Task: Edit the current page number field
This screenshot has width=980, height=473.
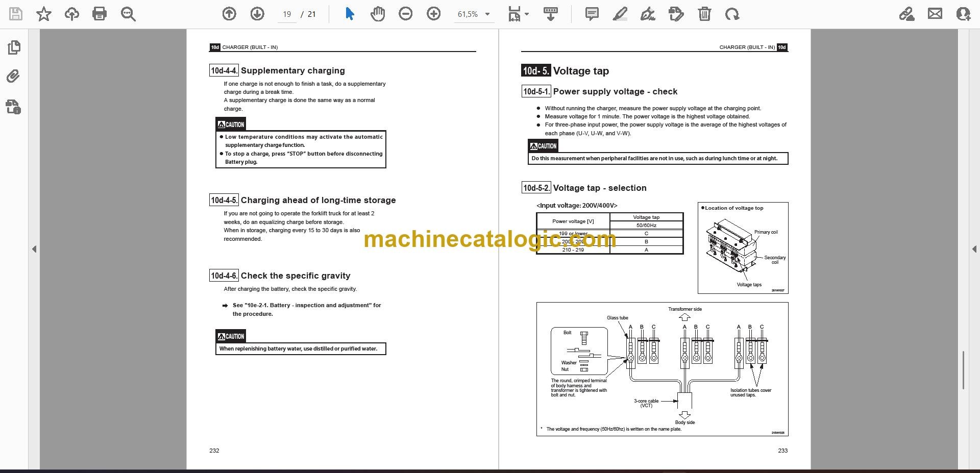Action: click(x=287, y=14)
